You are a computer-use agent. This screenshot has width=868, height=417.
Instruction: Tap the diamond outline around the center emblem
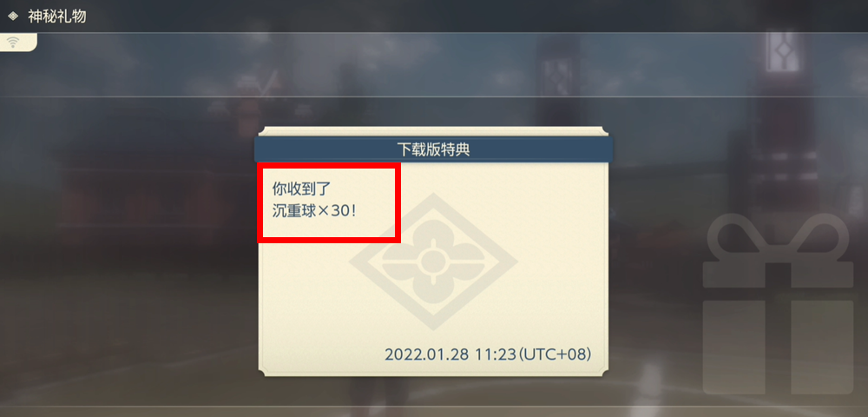pos(433,261)
